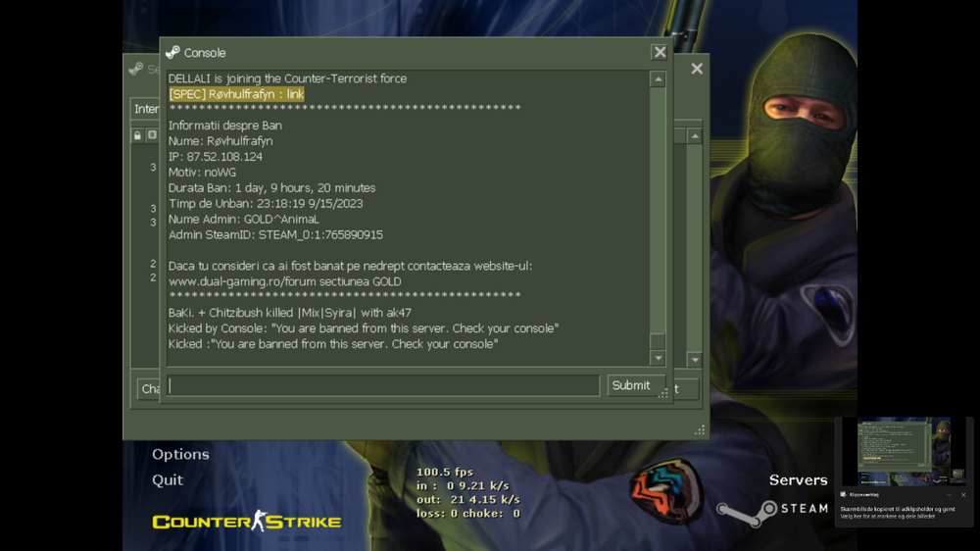Click the "Motiv: noWG" line
Screen dimensions: 980x551
pos(202,172)
